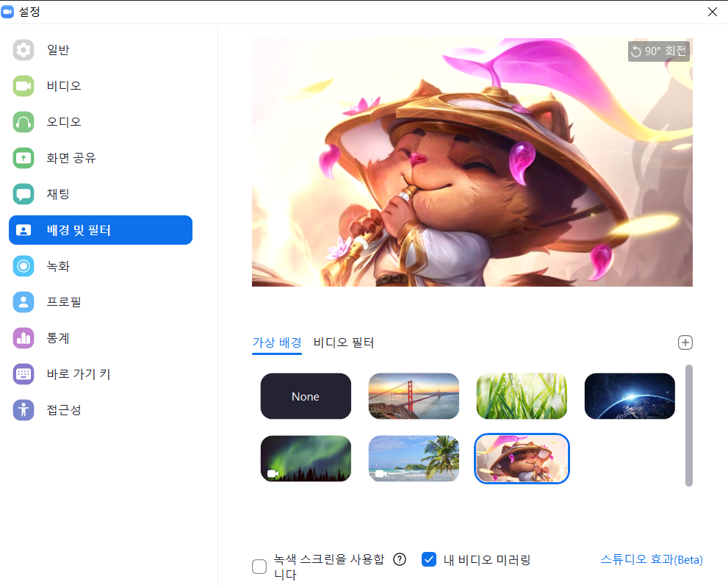Select the 일반 menu label
The image size is (728, 585).
pyautogui.click(x=58, y=50)
